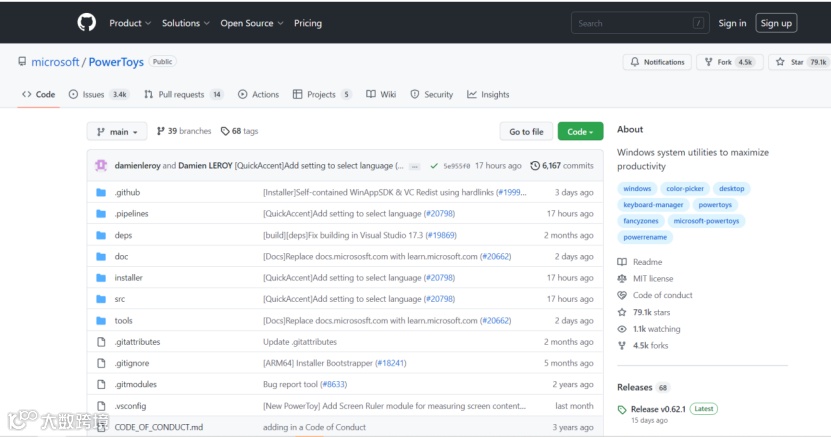Viewport: 831px width, 437px height.
Task: Open the .gitmodules file icon
Action: (101, 384)
